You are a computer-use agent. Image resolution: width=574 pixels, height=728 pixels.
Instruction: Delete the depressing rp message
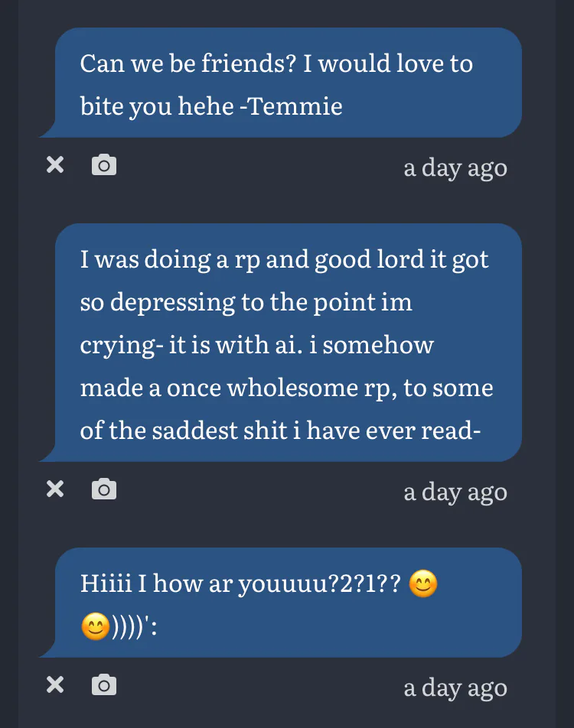click(x=55, y=489)
